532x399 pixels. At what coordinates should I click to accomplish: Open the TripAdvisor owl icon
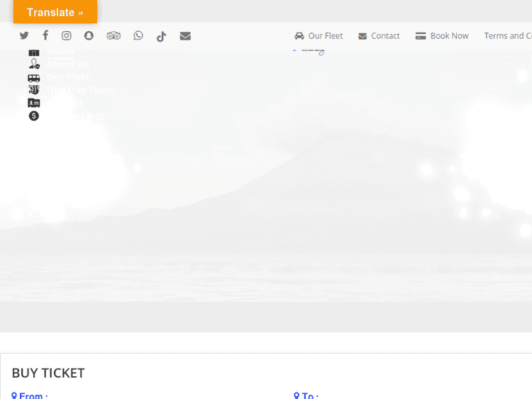point(113,35)
